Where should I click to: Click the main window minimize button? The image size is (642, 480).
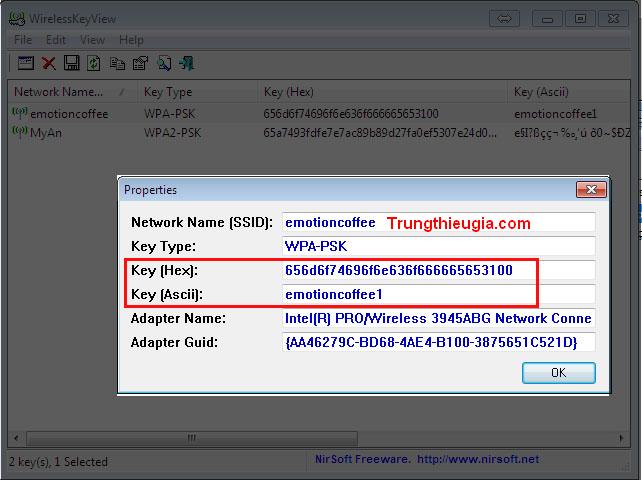click(x=547, y=18)
